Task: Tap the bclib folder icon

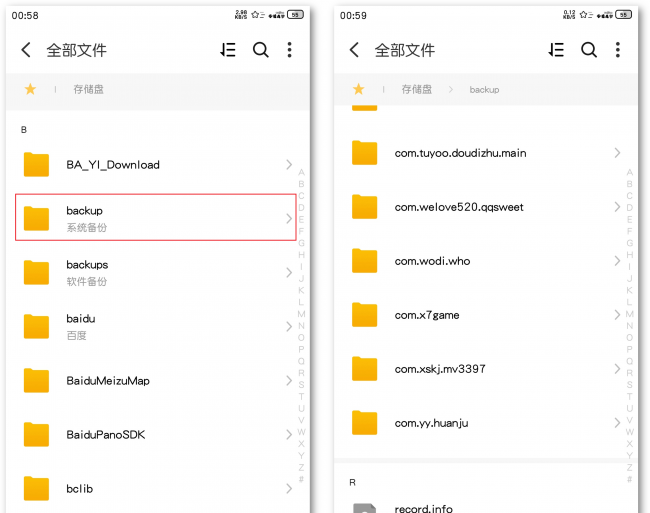Action: point(36,489)
